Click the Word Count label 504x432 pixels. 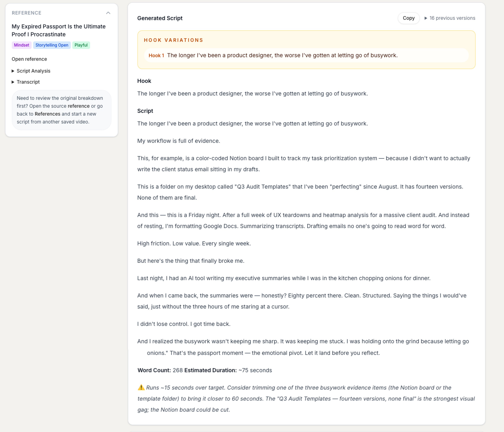[154, 370]
